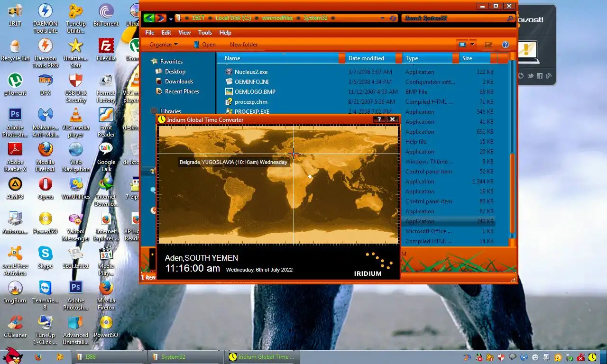Open AIMP3 desktop shortcut

(x=15, y=188)
